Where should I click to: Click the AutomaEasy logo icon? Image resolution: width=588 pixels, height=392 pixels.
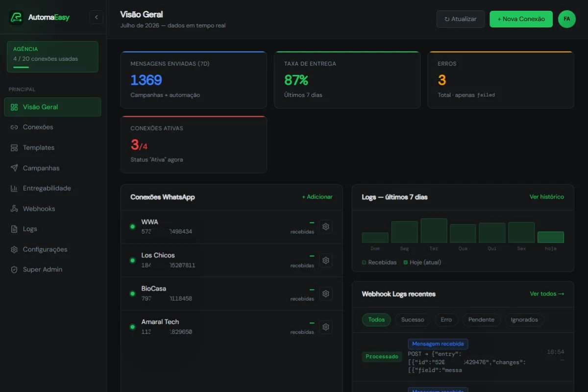tap(16, 18)
